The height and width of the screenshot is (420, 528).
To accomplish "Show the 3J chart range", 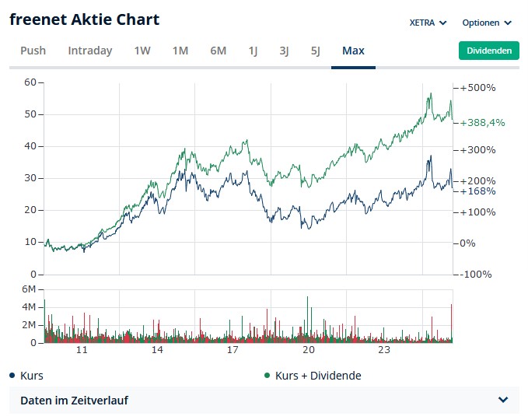I will [x=284, y=51].
